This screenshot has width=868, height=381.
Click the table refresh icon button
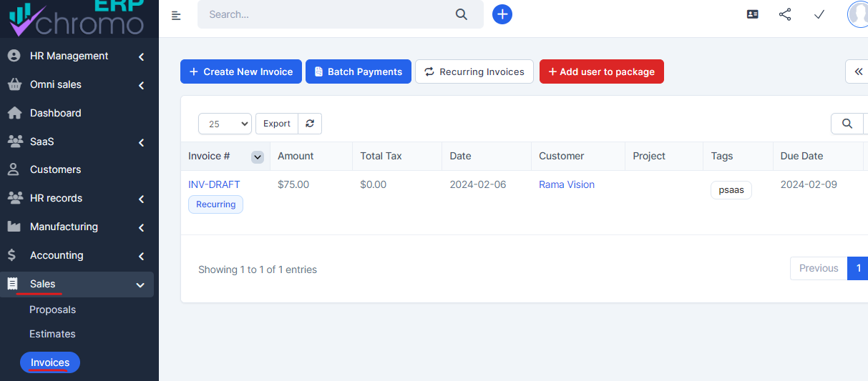(310, 124)
